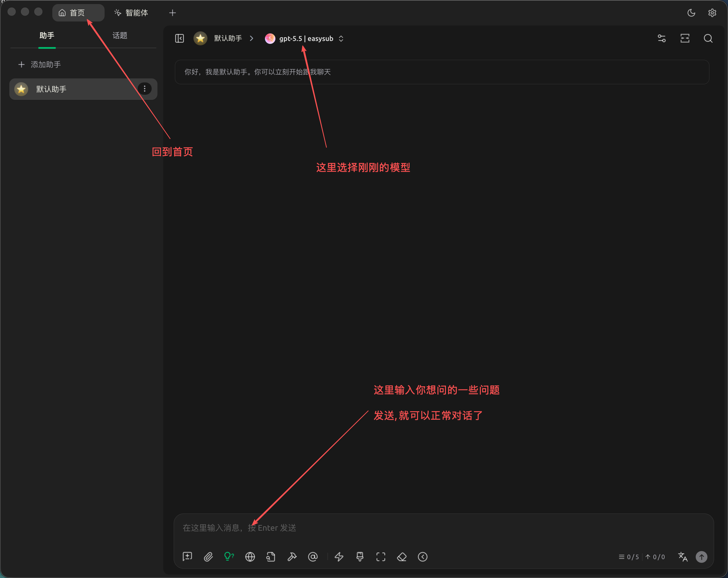Go to the 首页 tab
The height and width of the screenshot is (578, 728).
coord(78,13)
